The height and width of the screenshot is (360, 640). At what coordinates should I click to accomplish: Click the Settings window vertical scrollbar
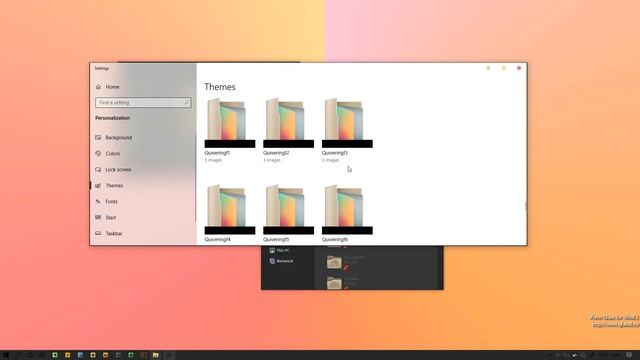526,205
